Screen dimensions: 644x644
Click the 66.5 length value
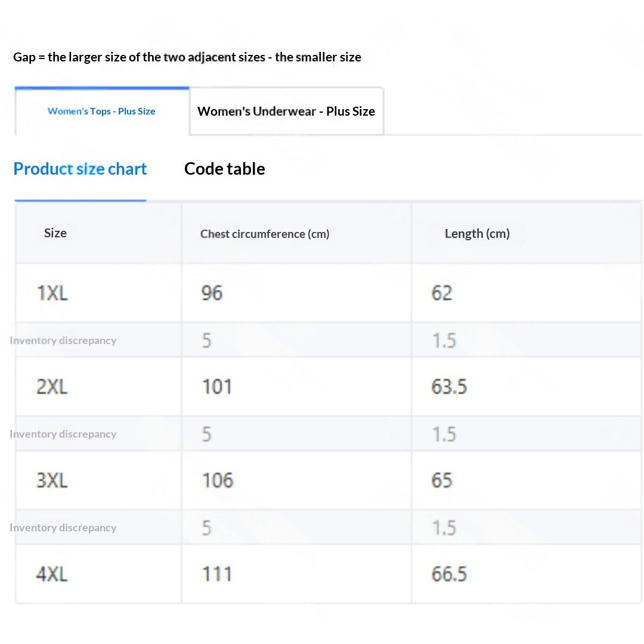tap(450, 574)
